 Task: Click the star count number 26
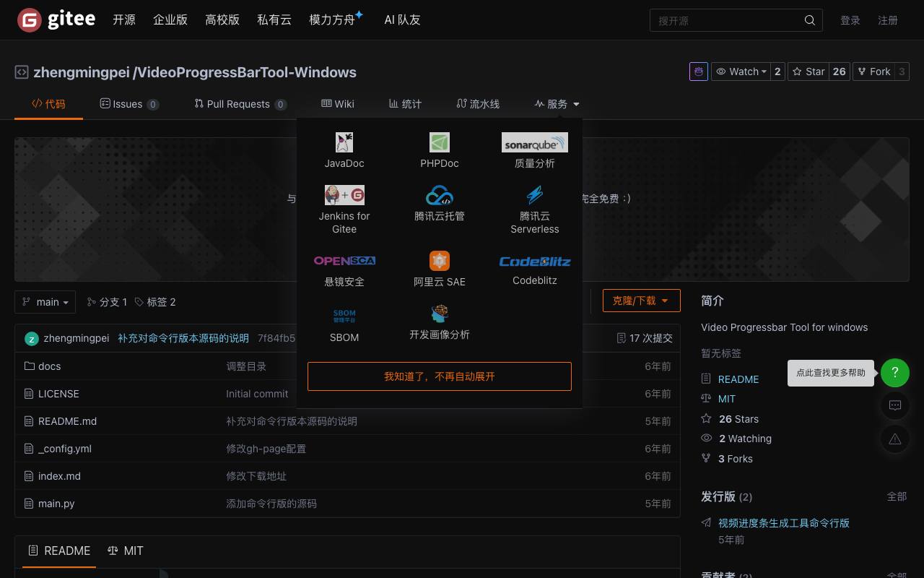pos(839,72)
